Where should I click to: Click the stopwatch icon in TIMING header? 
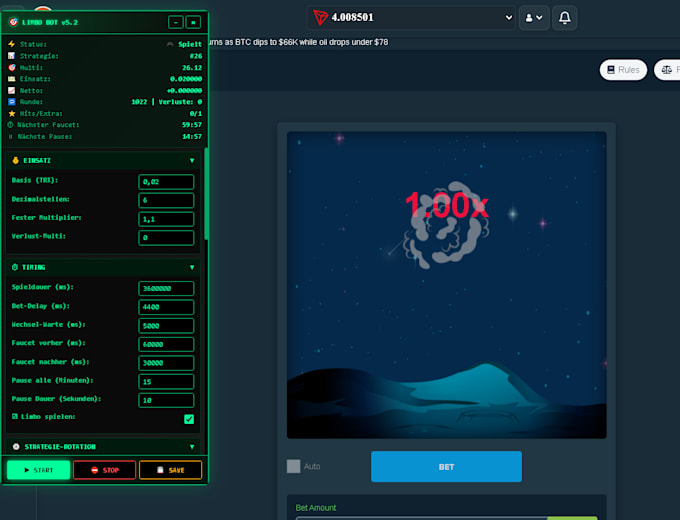[x=15, y=267]
